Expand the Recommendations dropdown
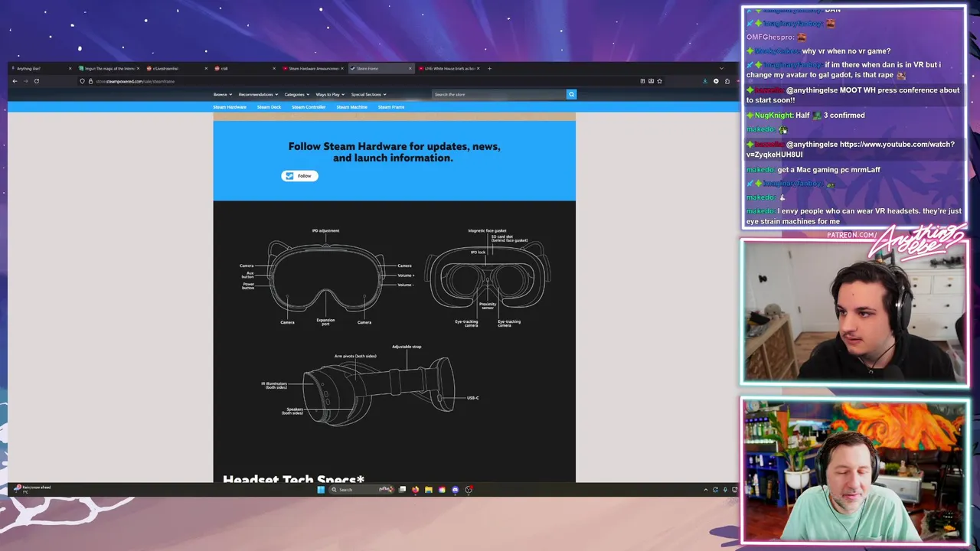The height and width of the screenshot is (551, 980). click(x=258, y=94)
